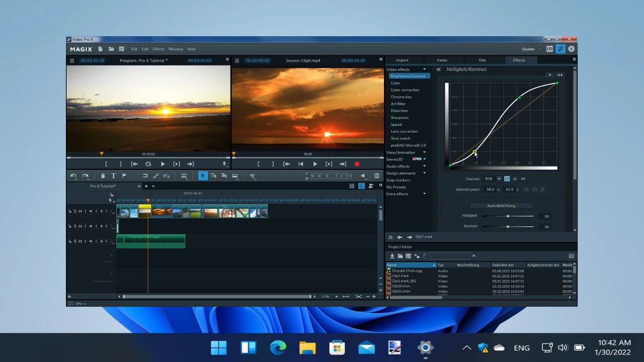
Task: Mute track 3 with the speaker icon
Action: (x=91, y=241)
